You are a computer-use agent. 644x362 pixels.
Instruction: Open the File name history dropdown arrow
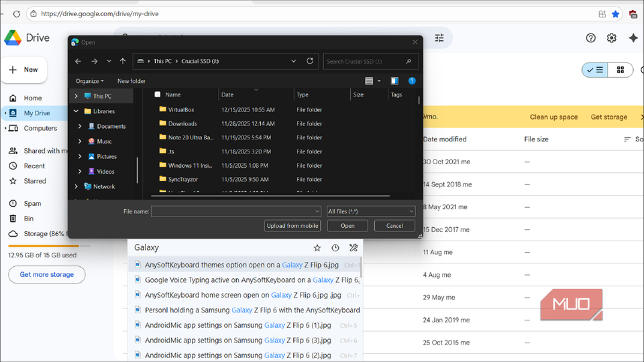point(317,211)
